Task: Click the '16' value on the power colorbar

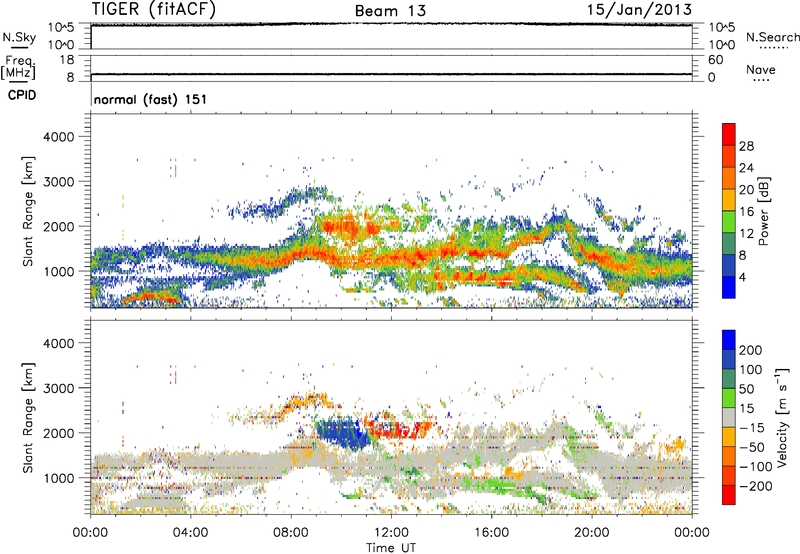Action: tap(746, 212)
